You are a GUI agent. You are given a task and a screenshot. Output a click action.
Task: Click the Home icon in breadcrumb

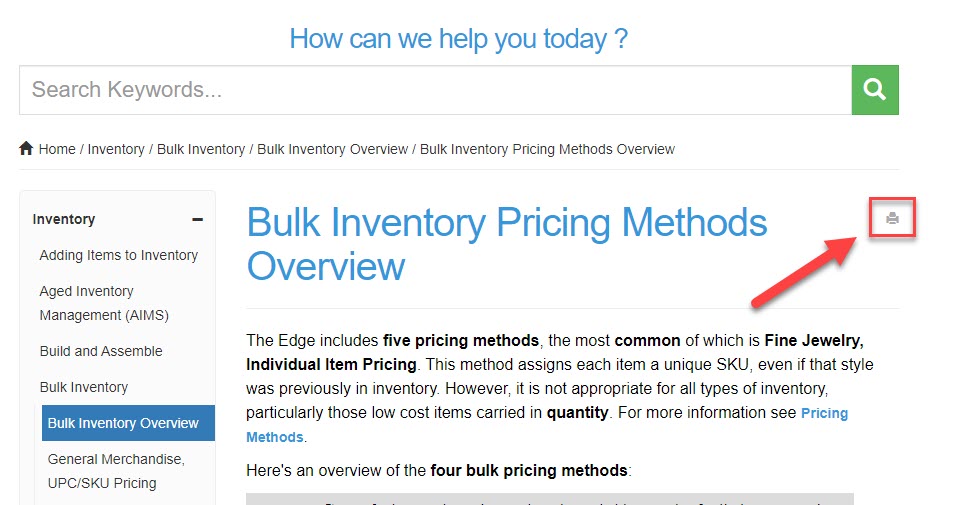(x=26, y=149)
